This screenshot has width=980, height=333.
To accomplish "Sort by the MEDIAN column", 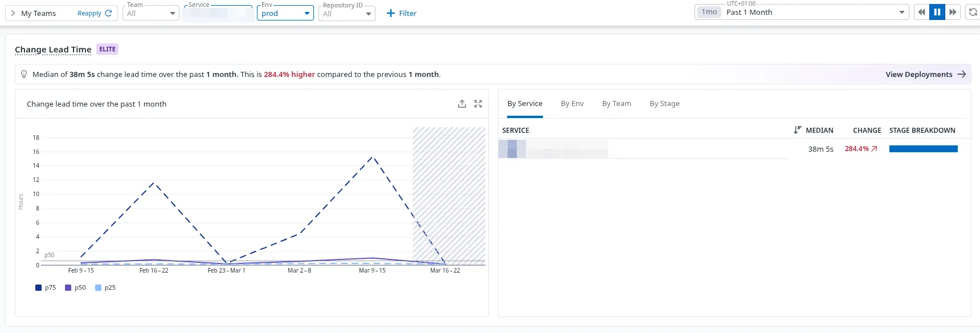I will (819, 131).
